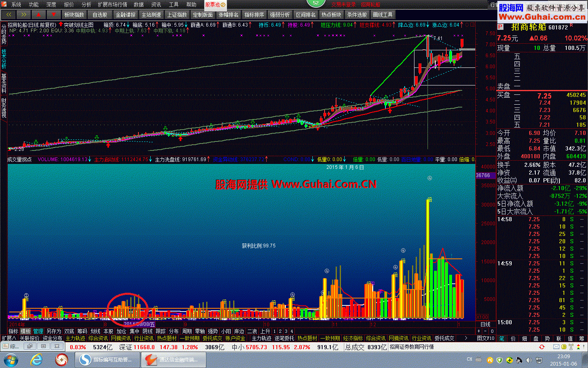Select the 筹码 indicator template

tap(82, 331)
